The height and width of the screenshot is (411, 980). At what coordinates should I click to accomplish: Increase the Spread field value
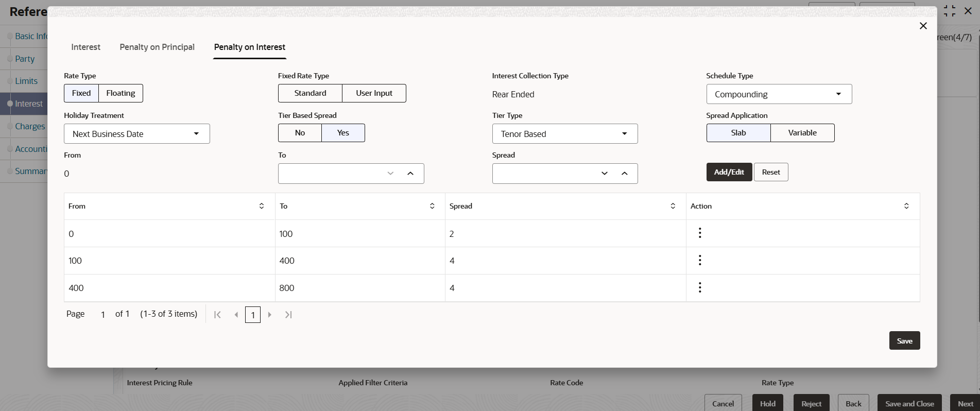coord(625,174)
